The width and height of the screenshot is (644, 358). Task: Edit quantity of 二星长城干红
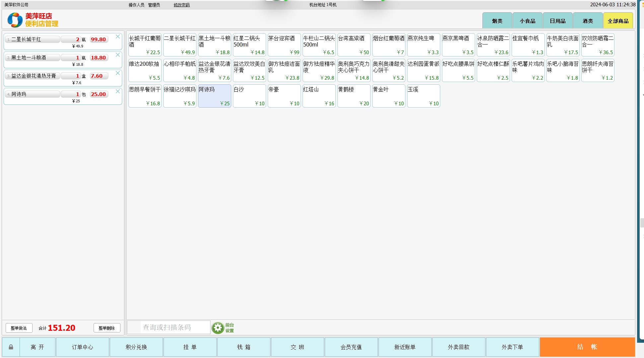point(71,39)
